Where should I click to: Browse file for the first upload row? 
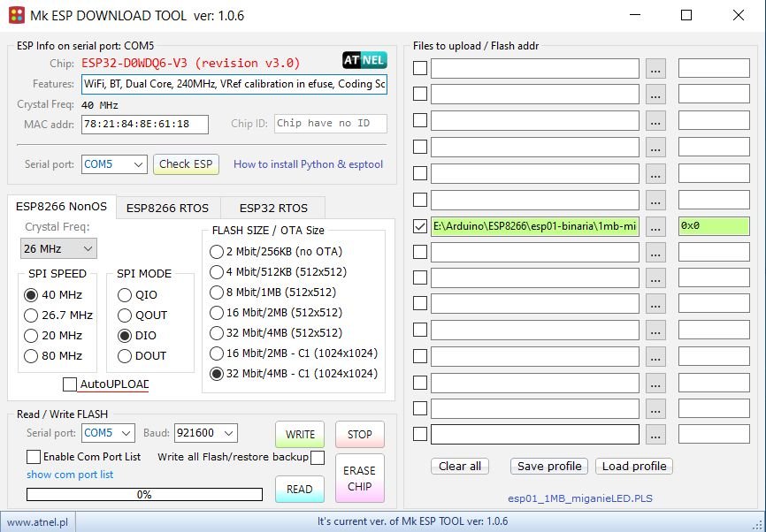(x=655, y=69)
